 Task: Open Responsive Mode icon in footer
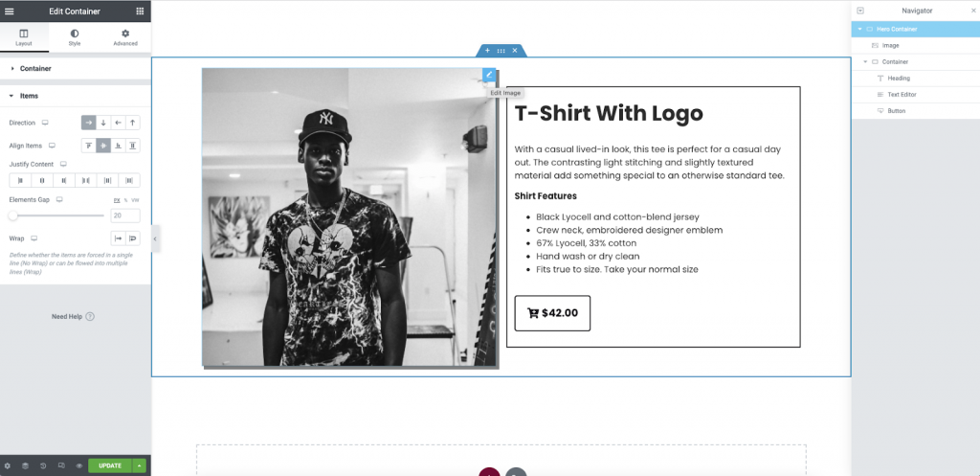(61, 466)
